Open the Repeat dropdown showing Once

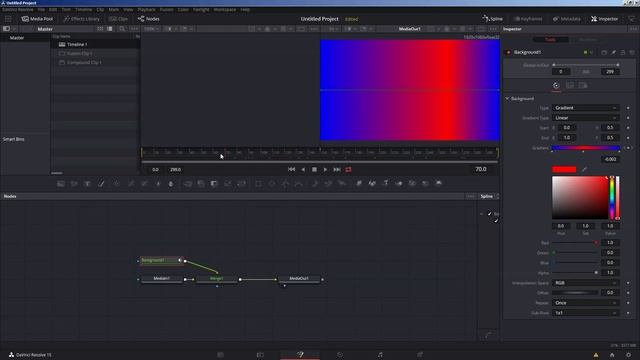(x=585, y=303)
